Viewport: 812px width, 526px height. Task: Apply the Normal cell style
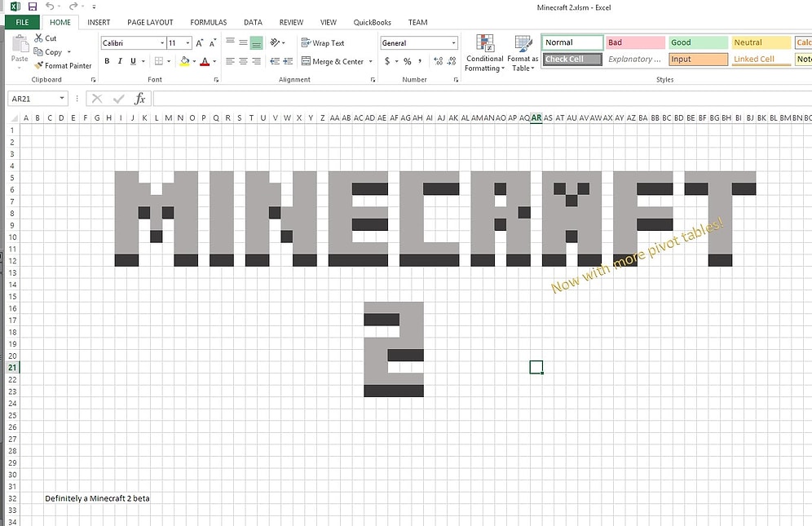click(573, 42)
